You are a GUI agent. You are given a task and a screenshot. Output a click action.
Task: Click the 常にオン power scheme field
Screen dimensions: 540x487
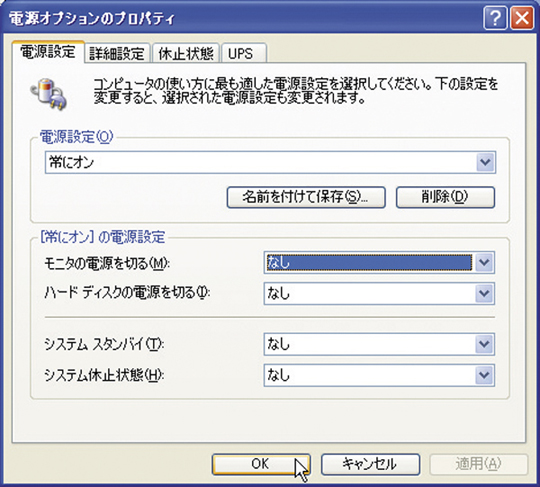click(x=270, y=162)
